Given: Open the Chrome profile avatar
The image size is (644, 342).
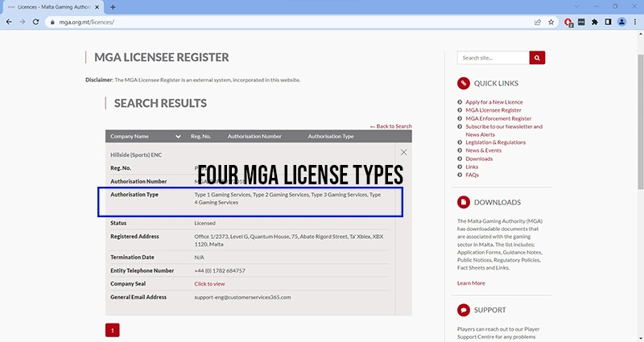Looking at the screenshot, I should click(x=621, y=23).
